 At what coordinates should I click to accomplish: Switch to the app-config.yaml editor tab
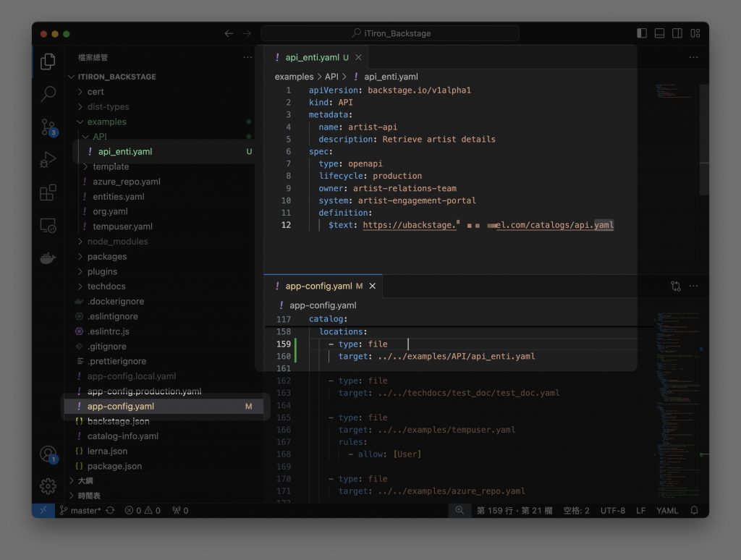323,286
